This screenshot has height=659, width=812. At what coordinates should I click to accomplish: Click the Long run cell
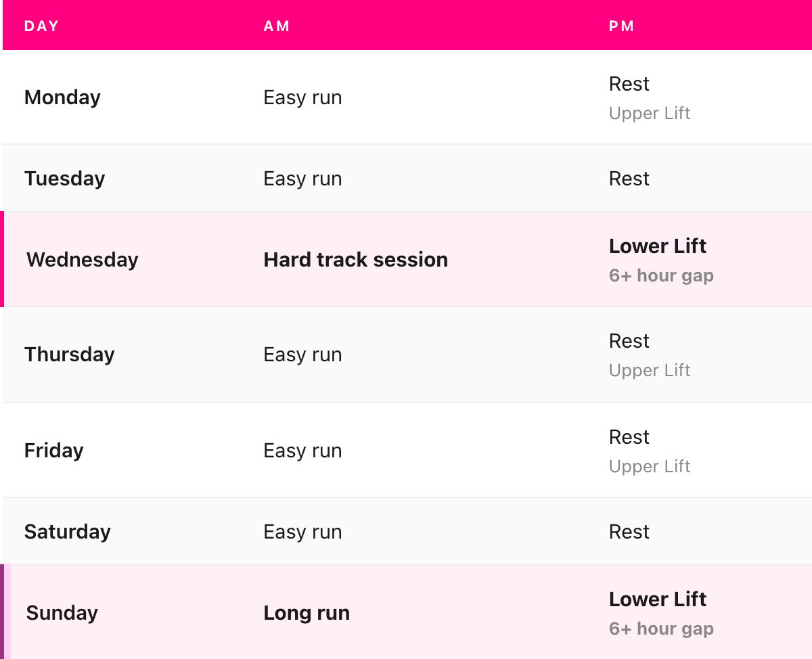(x=307, y=613)
